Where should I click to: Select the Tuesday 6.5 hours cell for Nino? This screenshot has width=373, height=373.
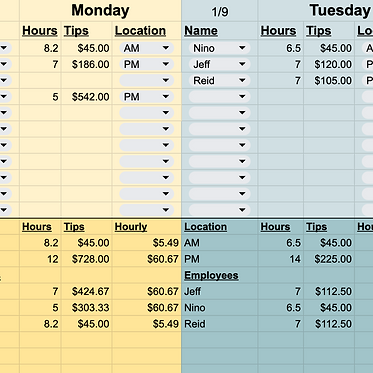click(x=281, y=48)
